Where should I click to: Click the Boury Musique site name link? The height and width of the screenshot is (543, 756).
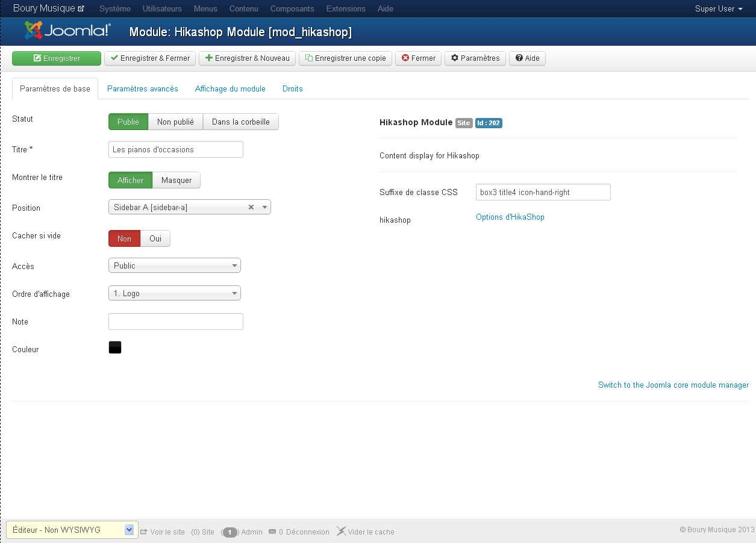(44, 8)
